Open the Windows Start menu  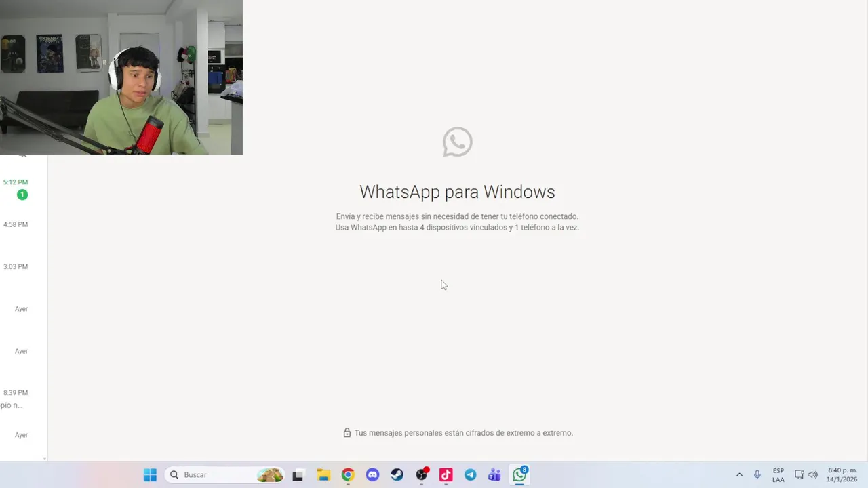150,475
